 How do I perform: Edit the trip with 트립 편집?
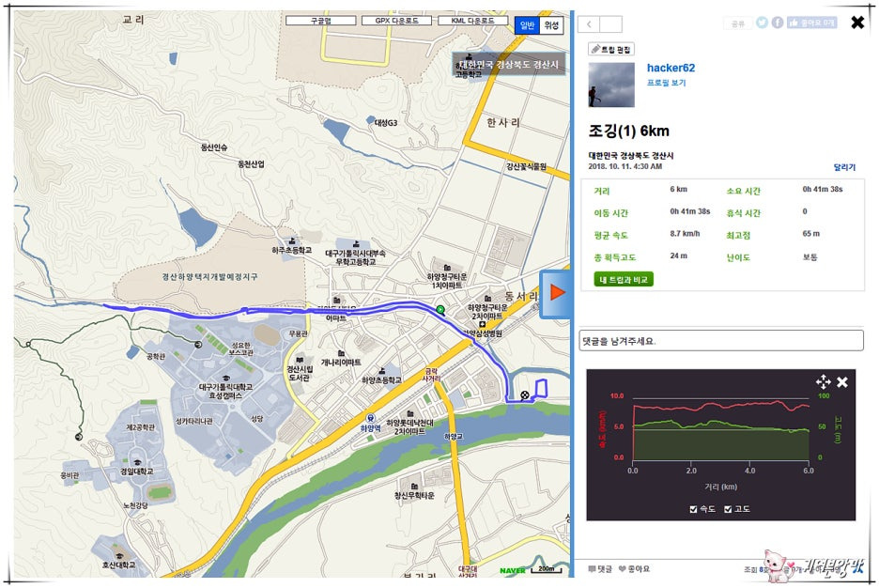point(611,50)
